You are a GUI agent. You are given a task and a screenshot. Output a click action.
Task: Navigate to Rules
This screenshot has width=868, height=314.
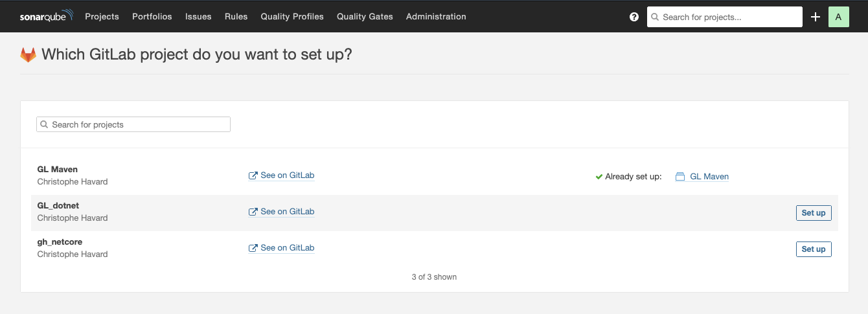[x=236, y=17]
